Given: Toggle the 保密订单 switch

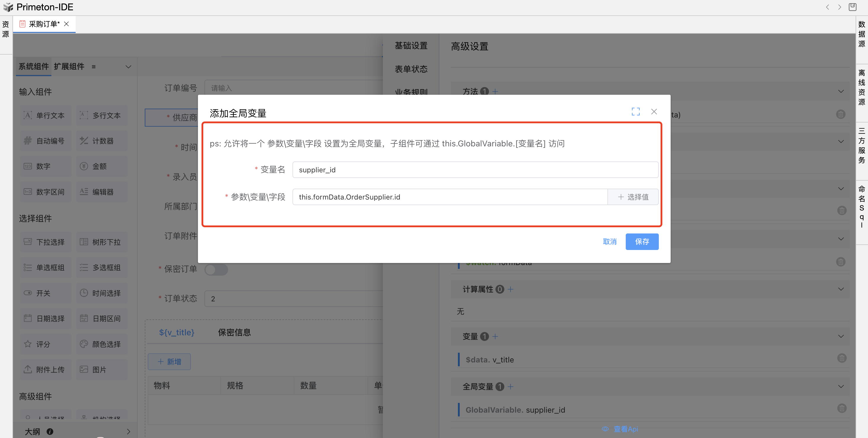Looking at the screenshot, I should coord(216,270).
